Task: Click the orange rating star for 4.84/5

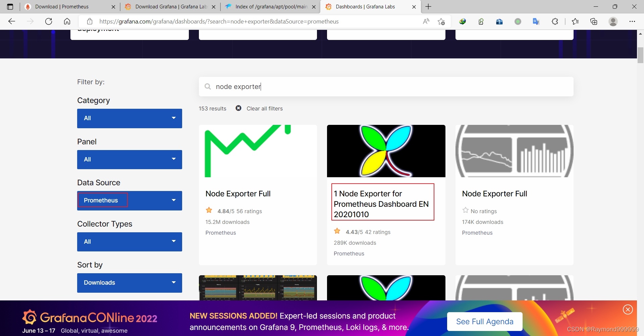Action: pyautogui.click(x=209, y=210)
